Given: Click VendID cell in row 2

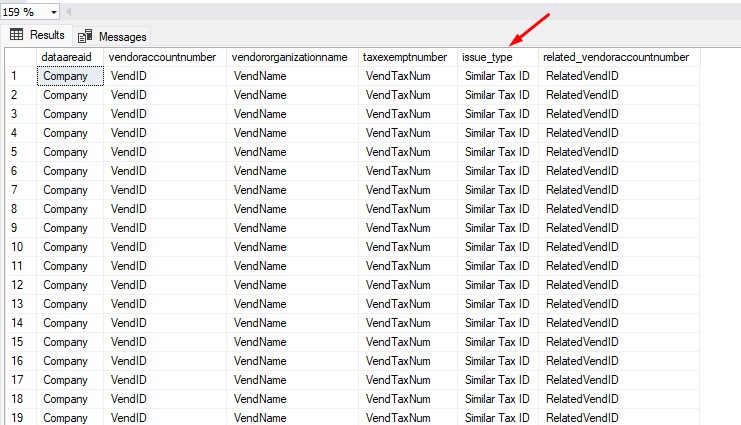Looking at the screenshot, I should [165, 95].
